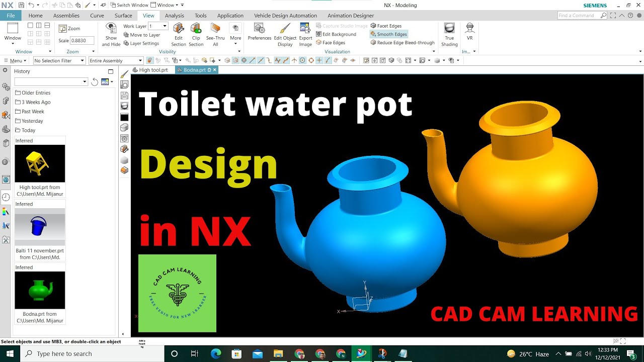Open the Balti 11 november.prt thumbnail

pos(40,227)
